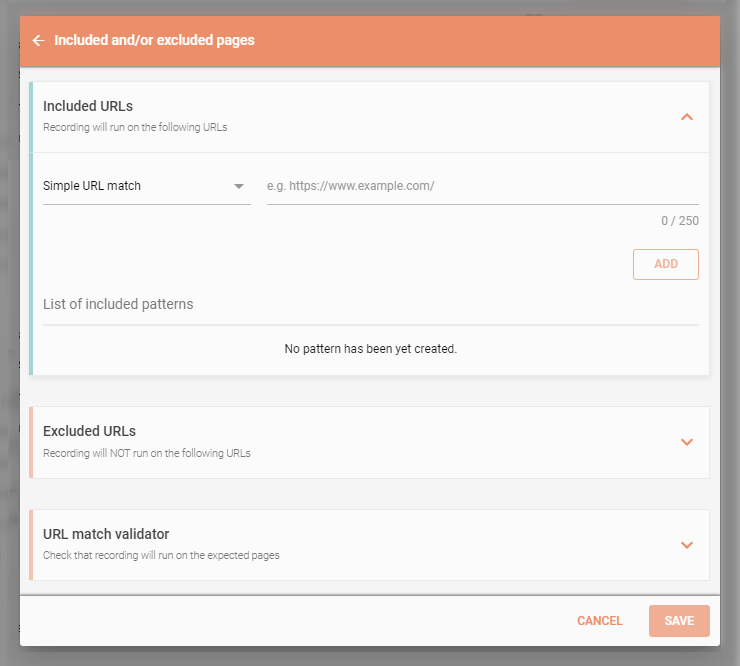Click the CANCEL button
The width and height of the screenshot is (740, 666).
[x=599, y=621]
